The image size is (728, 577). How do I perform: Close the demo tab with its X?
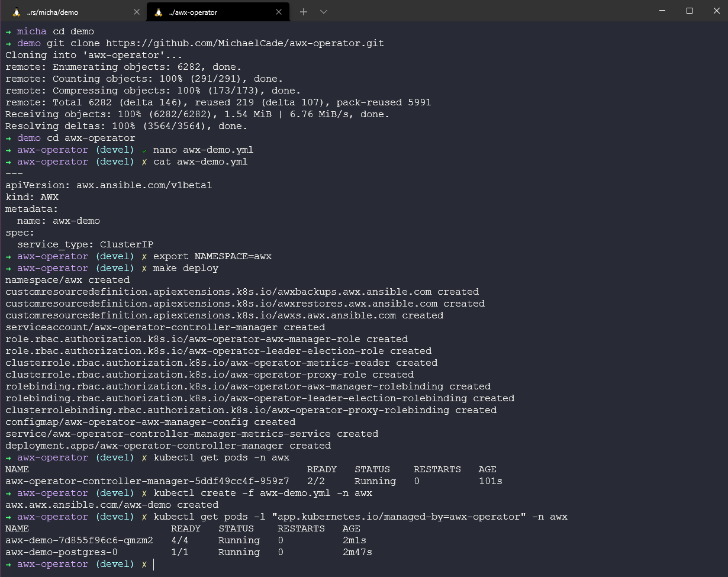pos(137,11)
